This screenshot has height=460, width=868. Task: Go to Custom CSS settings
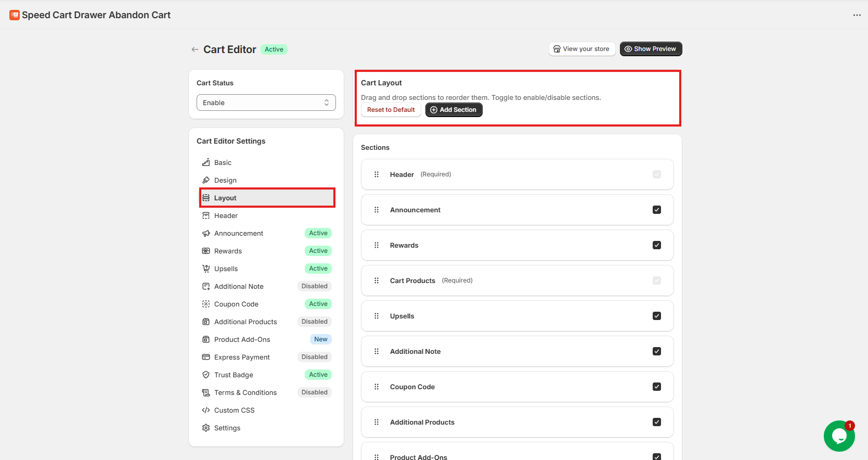[x=234, y=410]
